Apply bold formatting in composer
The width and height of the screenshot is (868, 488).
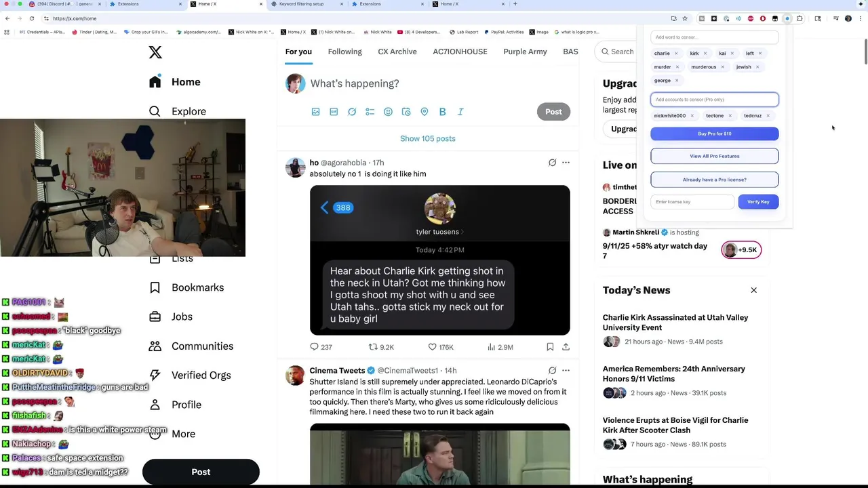pos(442,112)
